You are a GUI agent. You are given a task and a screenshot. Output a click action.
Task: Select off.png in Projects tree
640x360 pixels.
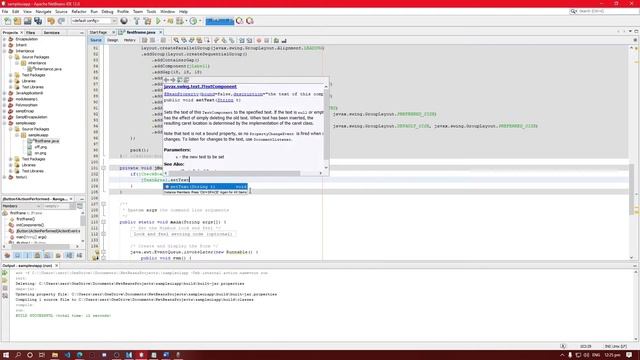coord(40,147)
